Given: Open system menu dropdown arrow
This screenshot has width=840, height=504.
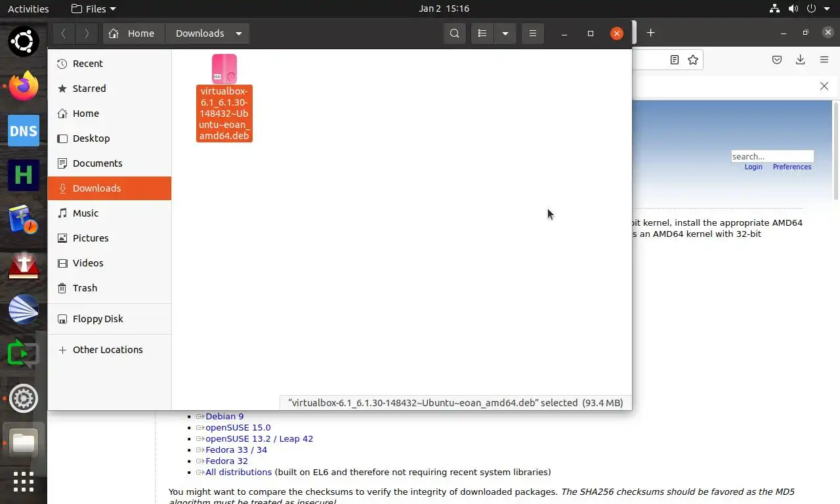Looking at the screenshot, I should point(826,9).
